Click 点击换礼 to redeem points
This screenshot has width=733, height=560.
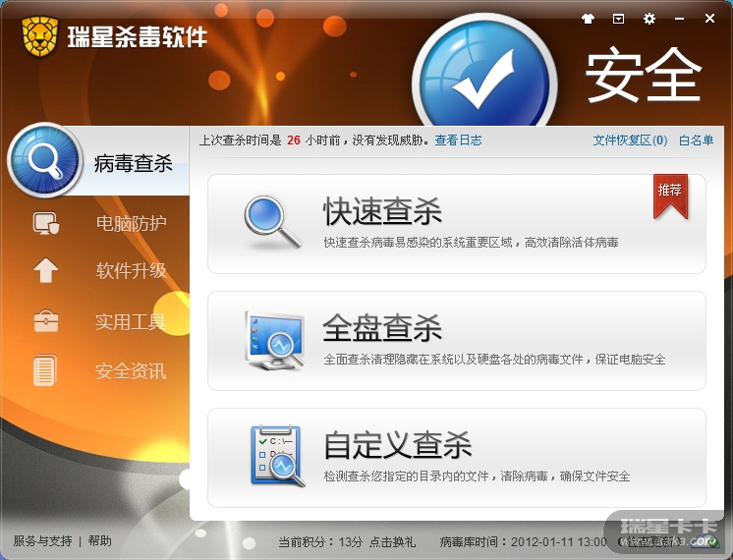pyautogui.click(x=392, y=541)
